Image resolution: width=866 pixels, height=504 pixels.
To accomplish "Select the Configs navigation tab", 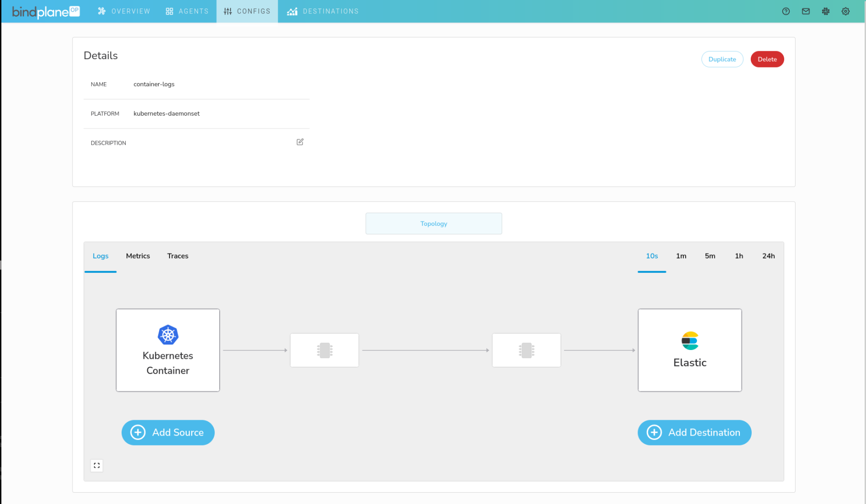I will click(247, 11).
